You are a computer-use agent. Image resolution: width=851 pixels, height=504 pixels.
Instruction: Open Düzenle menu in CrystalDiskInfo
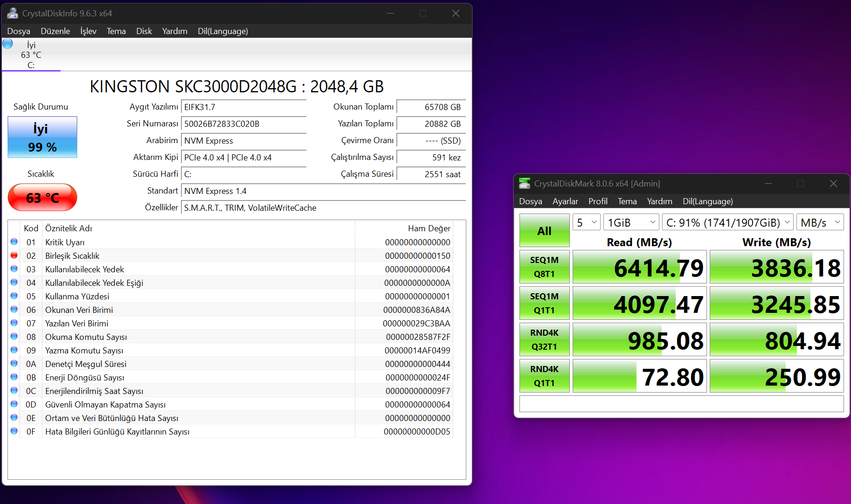click(55, 31)
